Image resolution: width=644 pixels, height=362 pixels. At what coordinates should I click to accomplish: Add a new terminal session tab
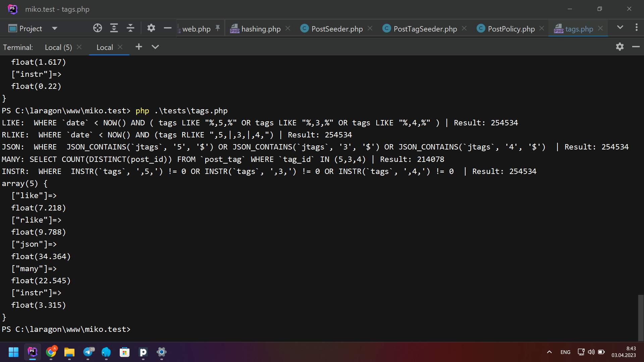click(139, 47)
